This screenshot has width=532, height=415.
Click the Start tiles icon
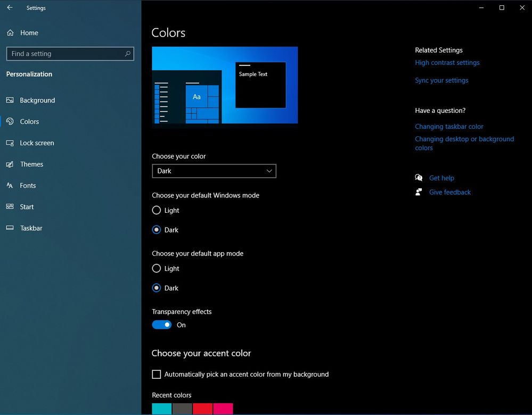[x=10, y=207]
